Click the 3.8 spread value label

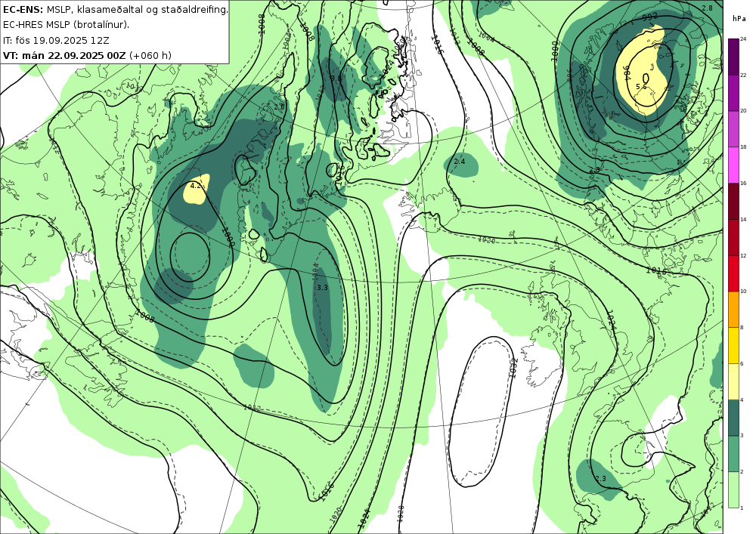[336, 78]
